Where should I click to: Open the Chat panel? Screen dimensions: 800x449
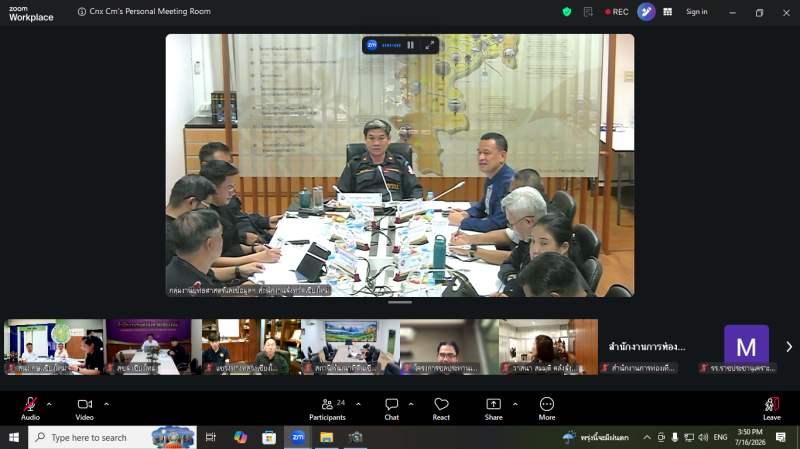click(392, 409)
